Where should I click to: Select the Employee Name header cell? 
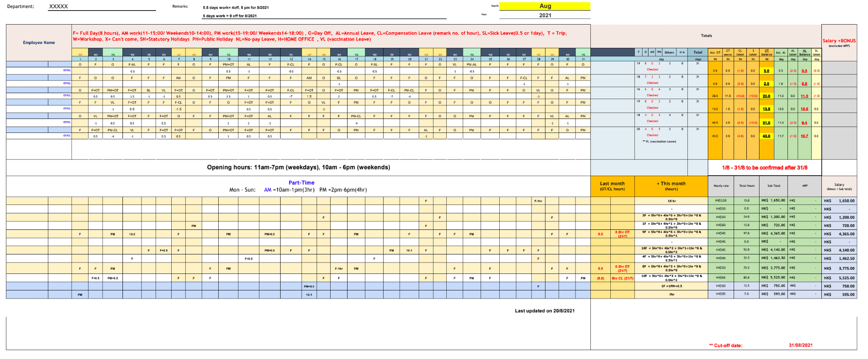39,42
